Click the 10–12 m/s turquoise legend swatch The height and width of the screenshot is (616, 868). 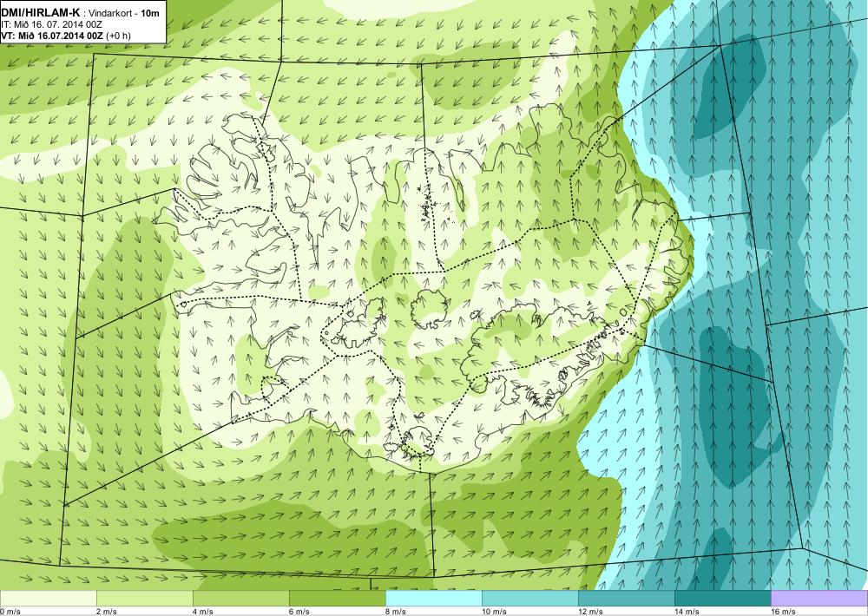529,599
